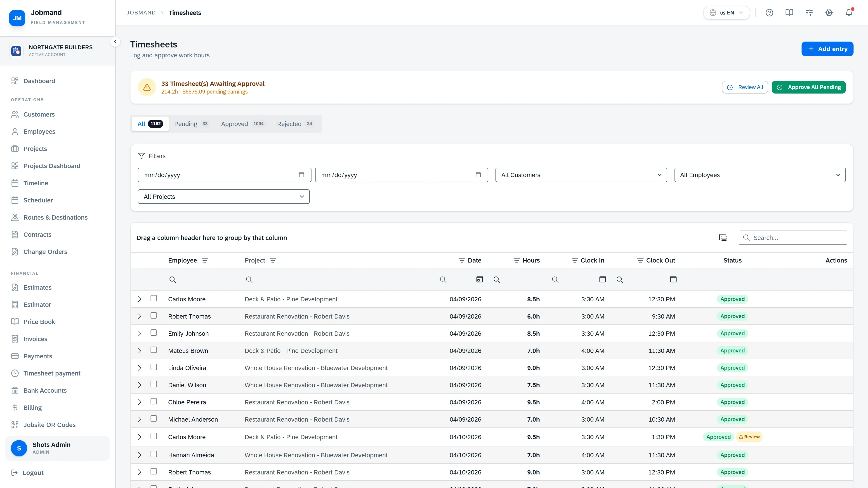Viewport: 868px width, 488px height.
Task: Click the table Search input field
Action: [x=793, y=238]
